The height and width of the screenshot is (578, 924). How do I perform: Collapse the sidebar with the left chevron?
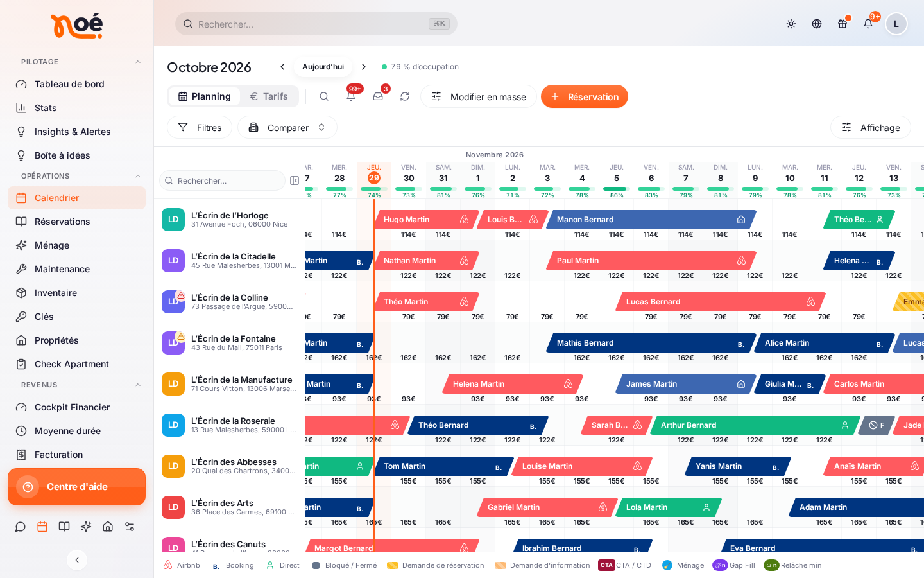click(x=77, y=560)
